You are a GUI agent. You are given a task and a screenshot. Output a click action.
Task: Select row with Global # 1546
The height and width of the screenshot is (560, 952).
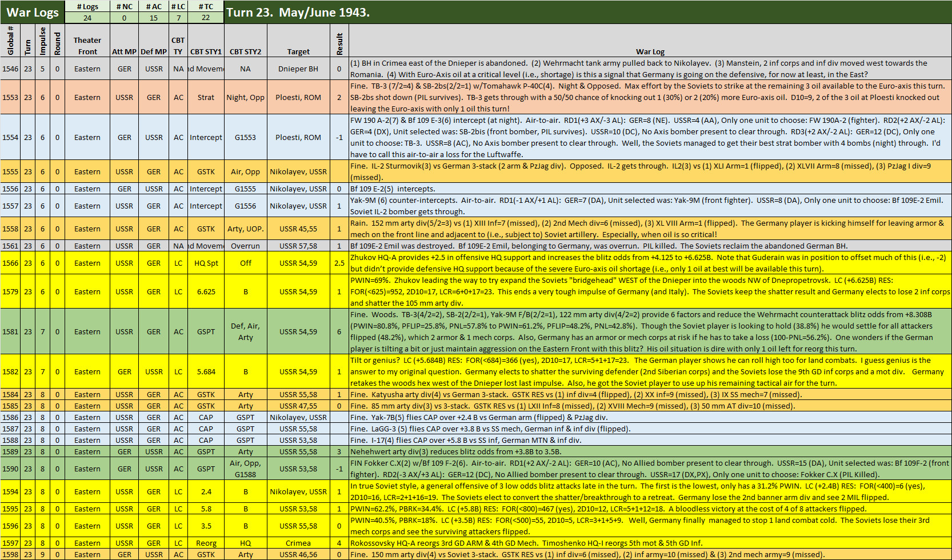point(10,69)
